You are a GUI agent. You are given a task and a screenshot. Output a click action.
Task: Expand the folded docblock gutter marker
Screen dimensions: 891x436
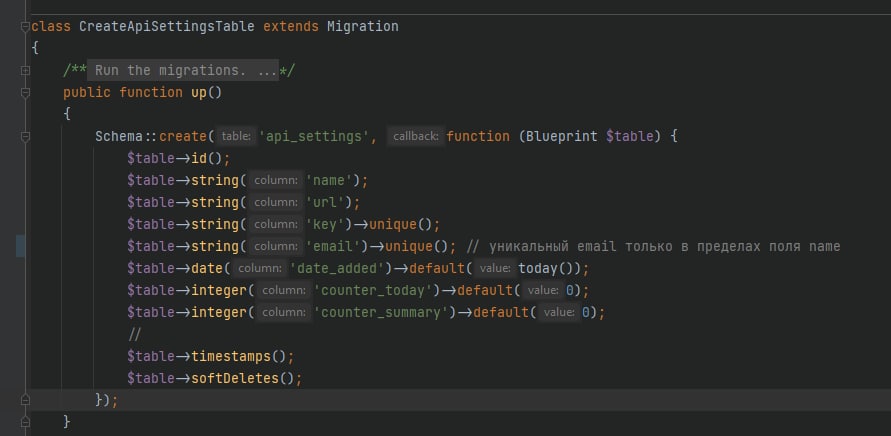tap(25, 70)
